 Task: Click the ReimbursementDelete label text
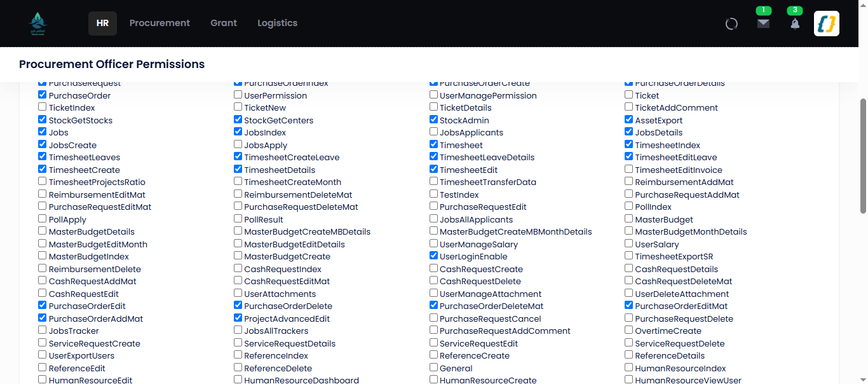pos(95,269)
